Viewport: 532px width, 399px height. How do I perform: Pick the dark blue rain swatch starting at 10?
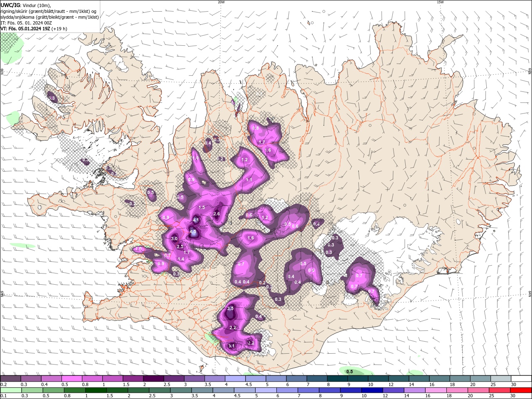pyautogui.click(x=372, y=390)
